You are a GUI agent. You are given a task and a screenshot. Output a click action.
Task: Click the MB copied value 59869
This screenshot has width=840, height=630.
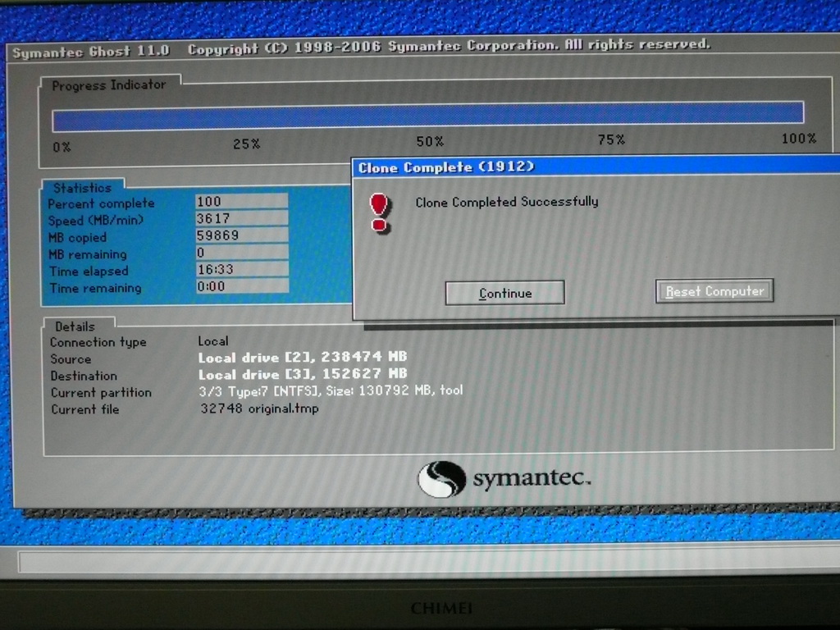coord(241,235)
